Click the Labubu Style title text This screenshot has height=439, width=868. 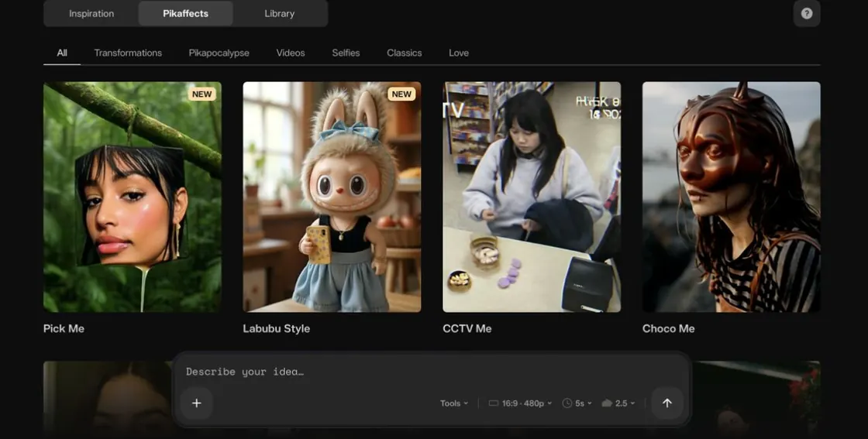pos(276,328)
